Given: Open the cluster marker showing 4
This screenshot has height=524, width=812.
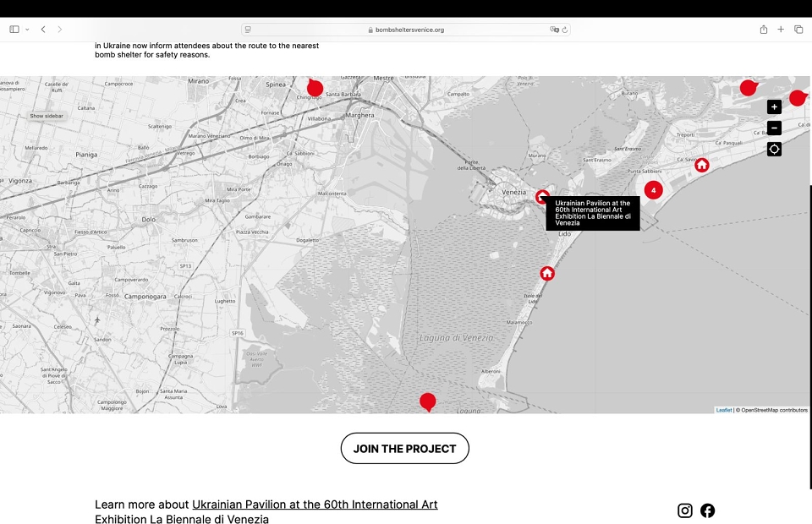Looking at the screenshot, I should coord(654,190).
